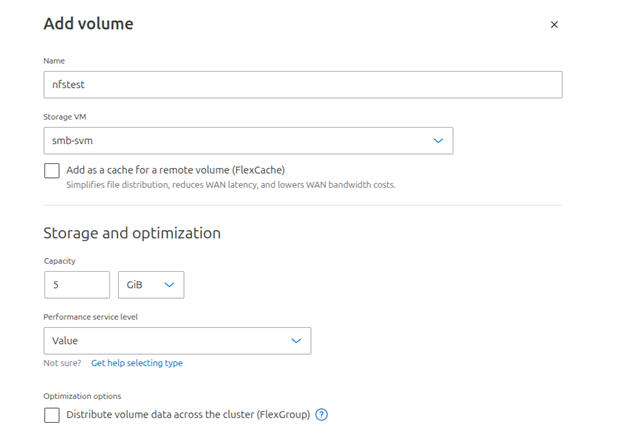
Task: Enable the FlexCache remote volume checkbox
Action: (x=52, y=171)
